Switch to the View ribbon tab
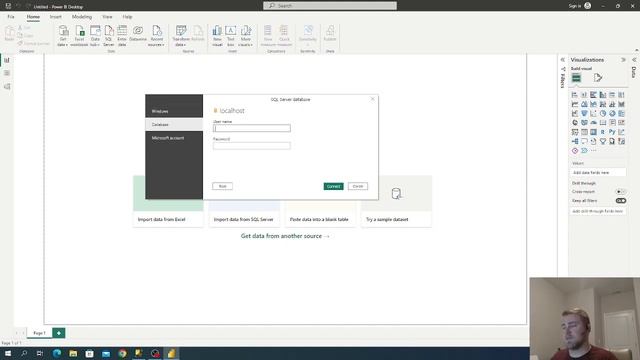Screen dimensions: 640x360 coord(107,17)
